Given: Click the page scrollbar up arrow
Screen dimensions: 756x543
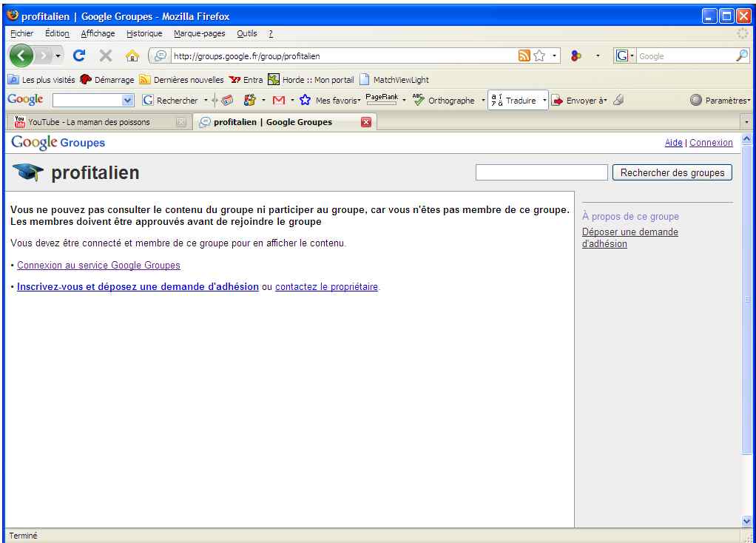Looking at the screenshot, I should click(747, 139).
